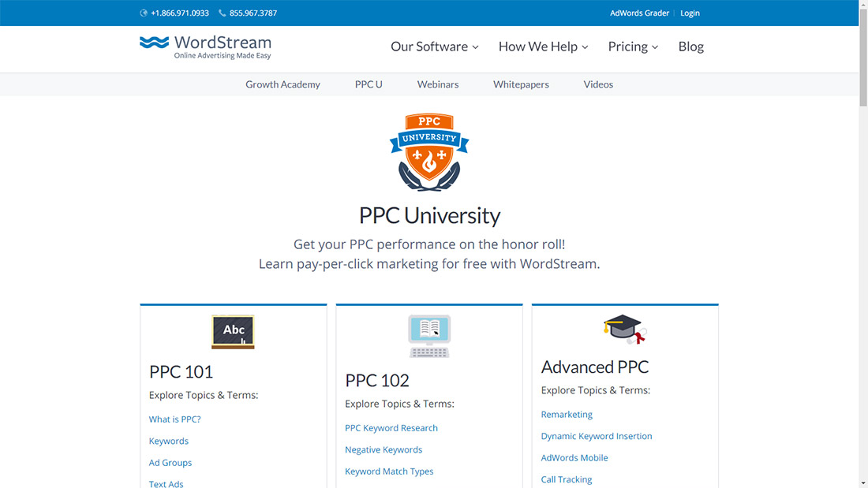Open the Growth Academy tab
Screen dimensions: 868x488
[x=282, y=84]
